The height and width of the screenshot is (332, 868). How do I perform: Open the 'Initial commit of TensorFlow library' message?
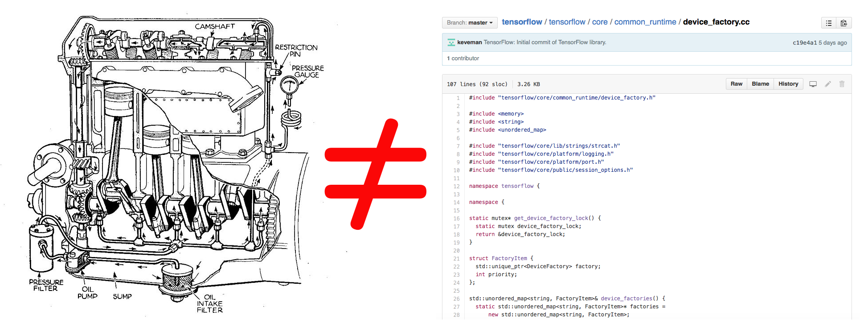(545, 42)
